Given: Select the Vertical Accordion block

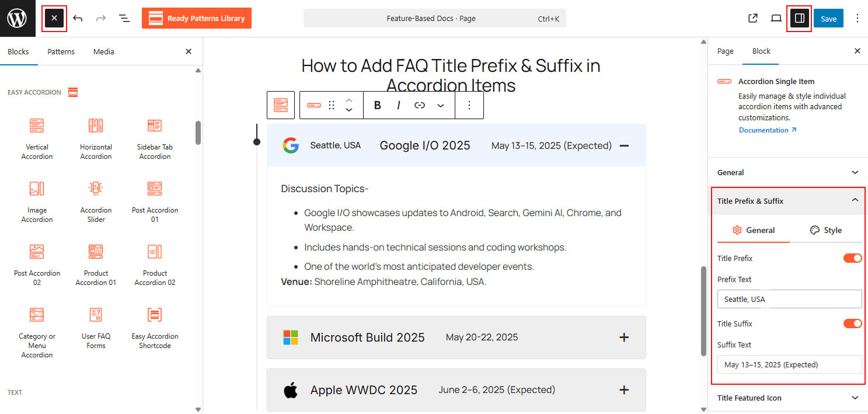Looking at the screenshot, I should click(37, 137).
